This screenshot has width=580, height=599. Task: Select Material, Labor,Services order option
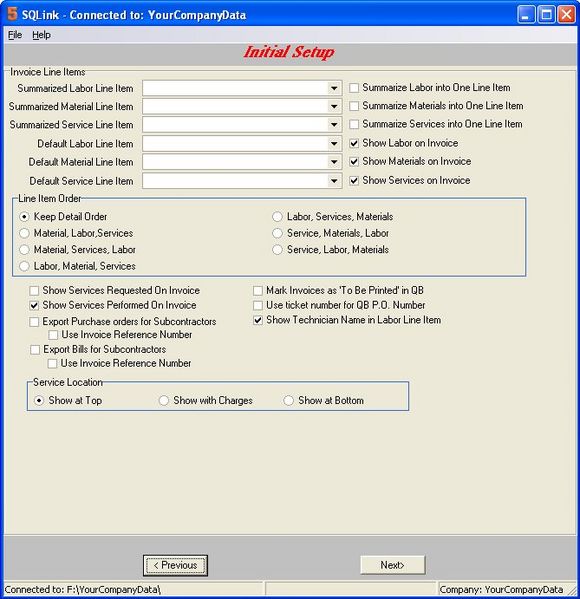24,233
